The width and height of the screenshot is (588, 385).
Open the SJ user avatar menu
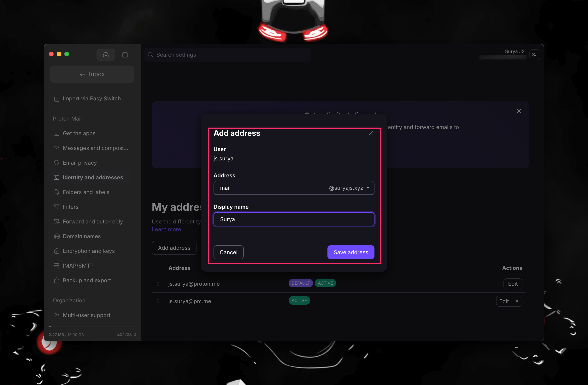(535, 55)
